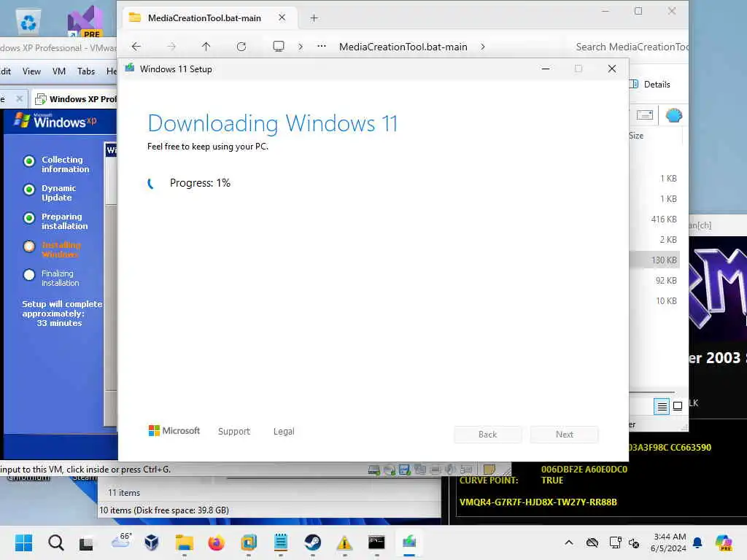Click the Microsoft logo in Setup
Screen dimensions: 747x560
tap(174, 430)
